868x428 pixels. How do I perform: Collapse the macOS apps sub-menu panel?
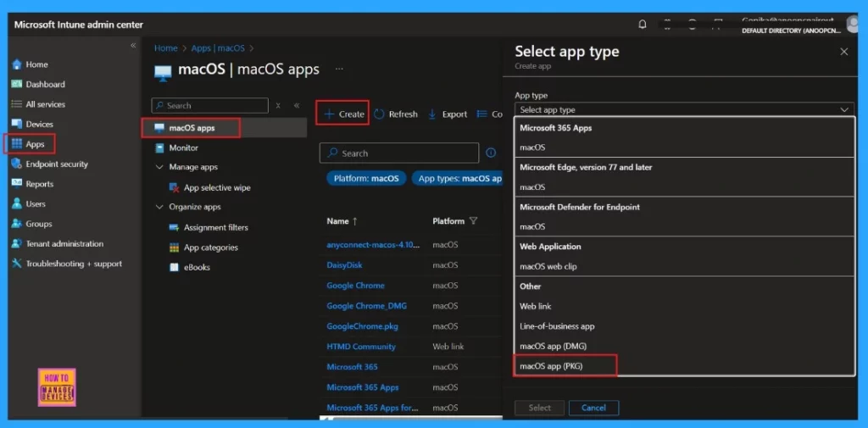pyautogui.click(x=297, y=105)
